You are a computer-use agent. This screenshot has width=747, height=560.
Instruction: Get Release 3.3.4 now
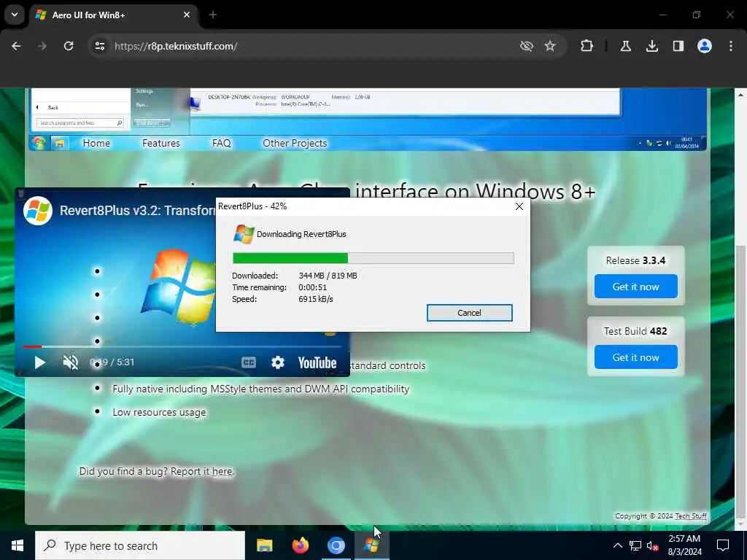635,287
